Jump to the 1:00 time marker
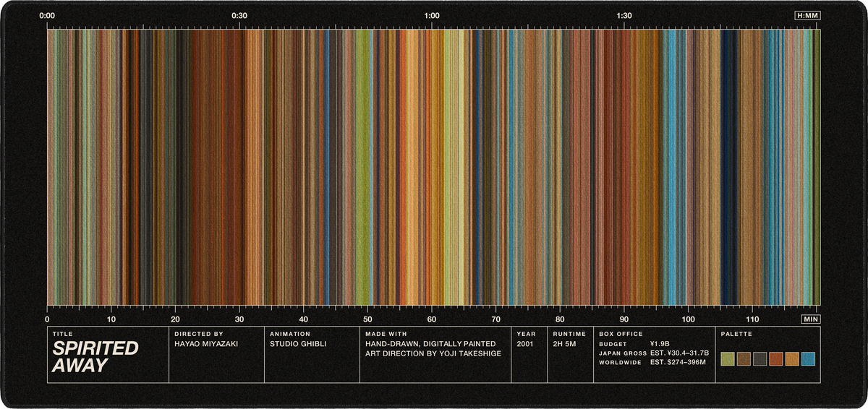868x409 pixels. pyautogui.click(x=432, y=15)
